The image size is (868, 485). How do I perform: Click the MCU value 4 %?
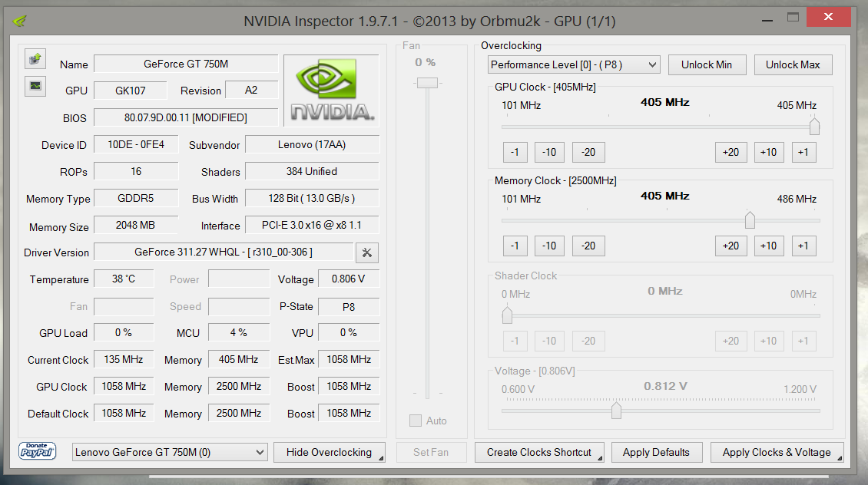239,332
